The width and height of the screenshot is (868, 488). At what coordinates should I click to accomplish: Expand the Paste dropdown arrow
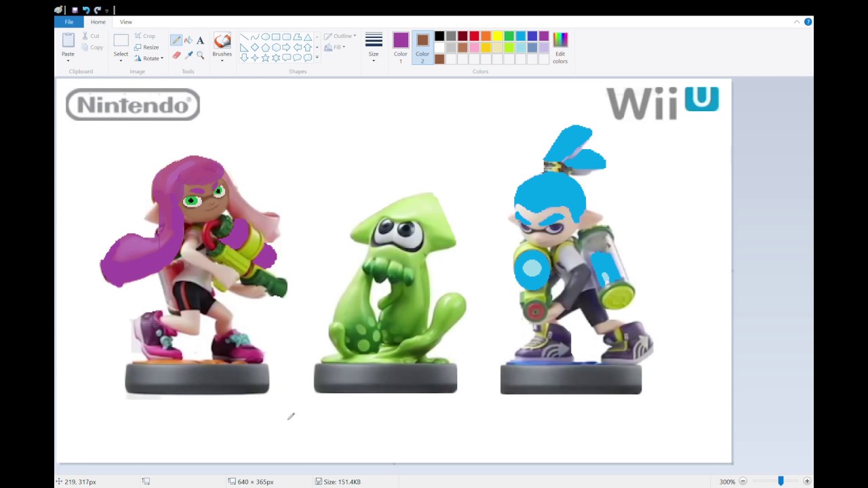tap(68, 61)
